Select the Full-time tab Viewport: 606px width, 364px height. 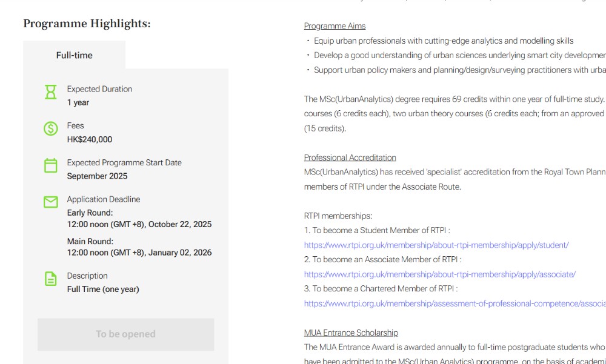click(75, 55)
